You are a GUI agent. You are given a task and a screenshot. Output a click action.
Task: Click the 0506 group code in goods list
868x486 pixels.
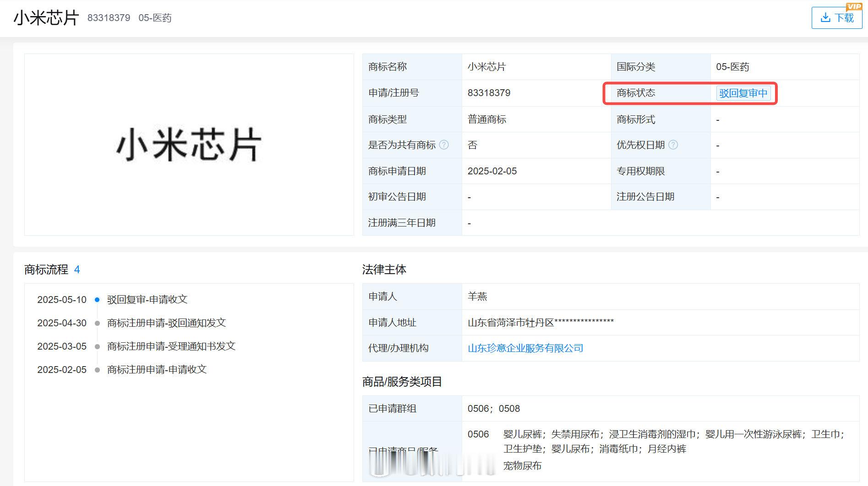tap(478, 434)
